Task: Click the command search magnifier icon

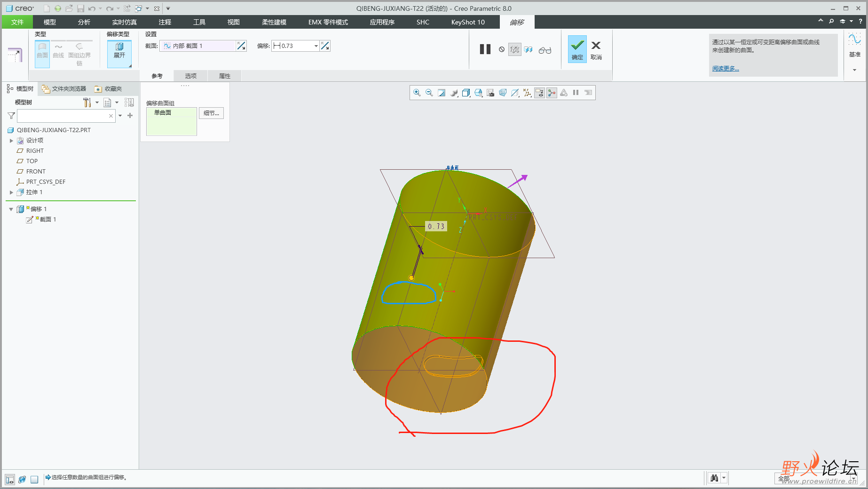Action: [831, 21]
